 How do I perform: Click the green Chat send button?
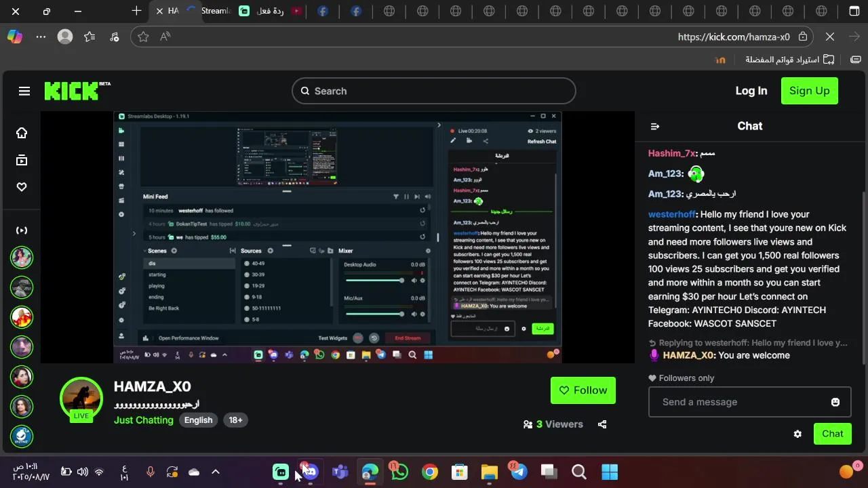(833, 434)
